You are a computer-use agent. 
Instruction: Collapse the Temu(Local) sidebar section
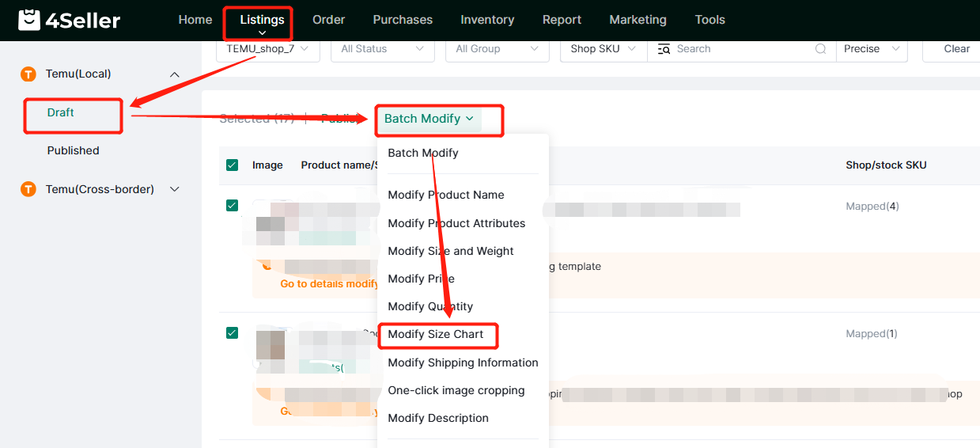(175, 74)
